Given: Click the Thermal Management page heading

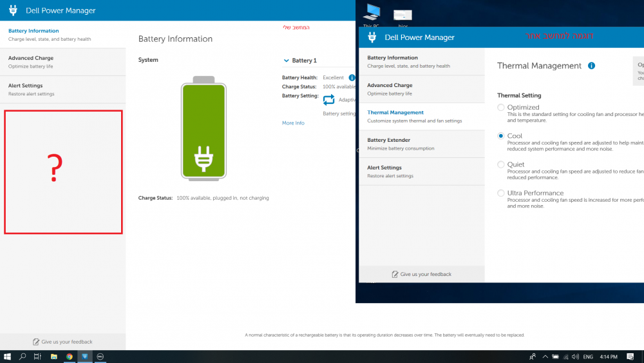Looking at the screenshot, I should point(539,66).
